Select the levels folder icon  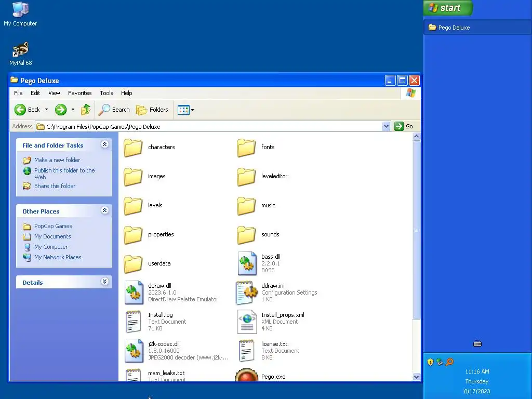pos(133,206)
